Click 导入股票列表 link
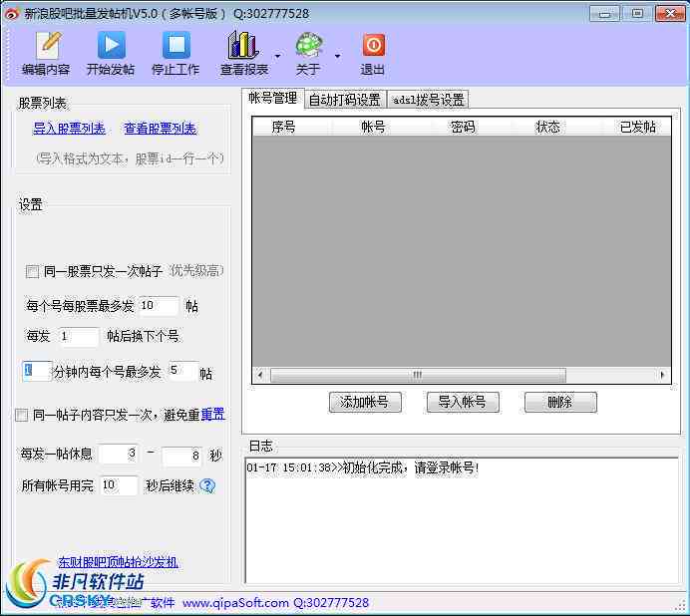This screenshot has height=616, width=690. tap(69, 129)
